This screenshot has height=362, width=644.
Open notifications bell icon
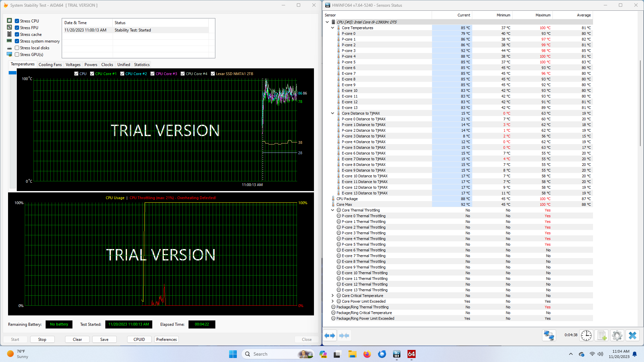pyautogui.click(x=635, y=354)
